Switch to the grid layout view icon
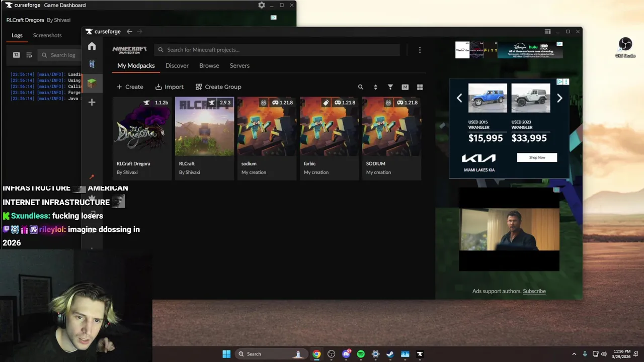The height and width of the screenshot is (362, 644). (x=420, y=87)
